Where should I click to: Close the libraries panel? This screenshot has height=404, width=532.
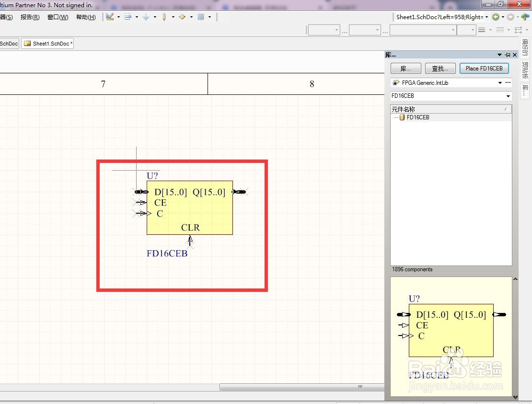(515, 55)
